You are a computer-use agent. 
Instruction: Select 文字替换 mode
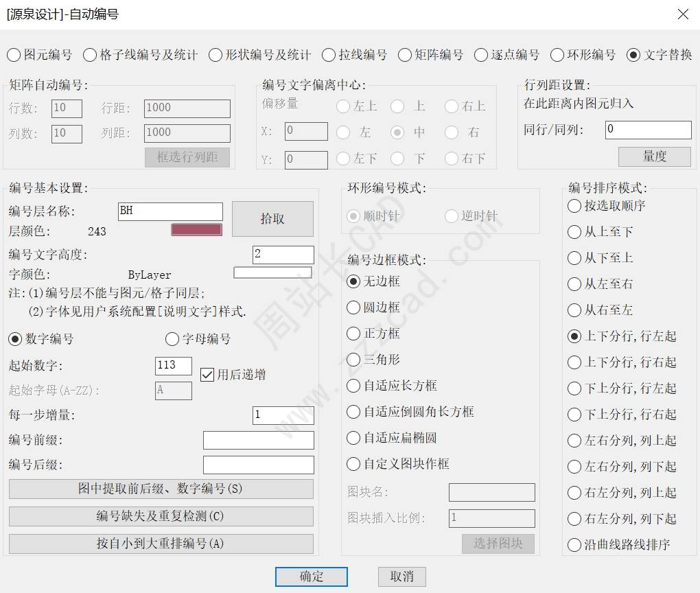click(x=660, y=55)
